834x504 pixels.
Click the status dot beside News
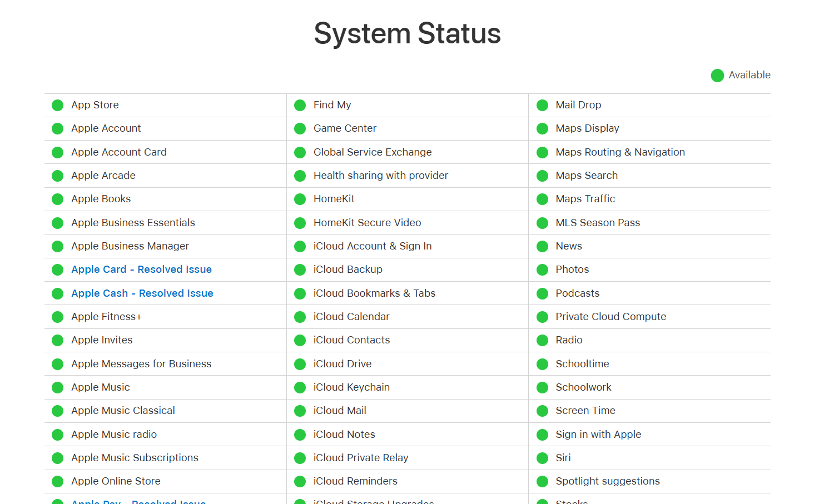pos(542,247)
